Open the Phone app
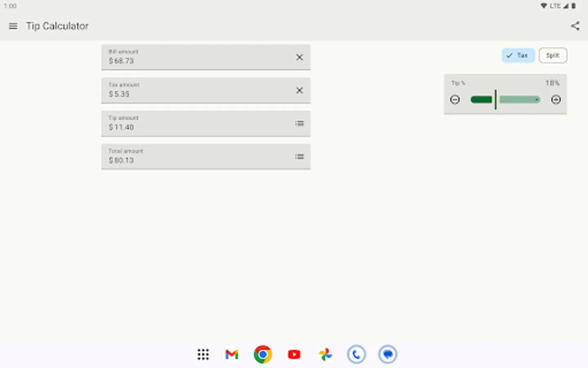The image size is (588, 368). tap(356, 355)
